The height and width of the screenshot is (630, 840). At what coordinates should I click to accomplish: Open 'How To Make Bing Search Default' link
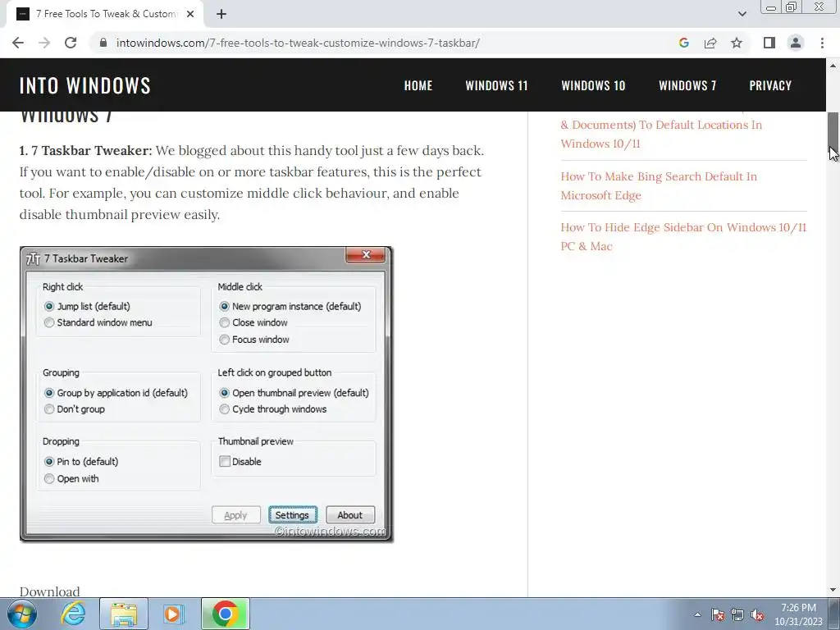pyautogui.click(x=659, y=186)
